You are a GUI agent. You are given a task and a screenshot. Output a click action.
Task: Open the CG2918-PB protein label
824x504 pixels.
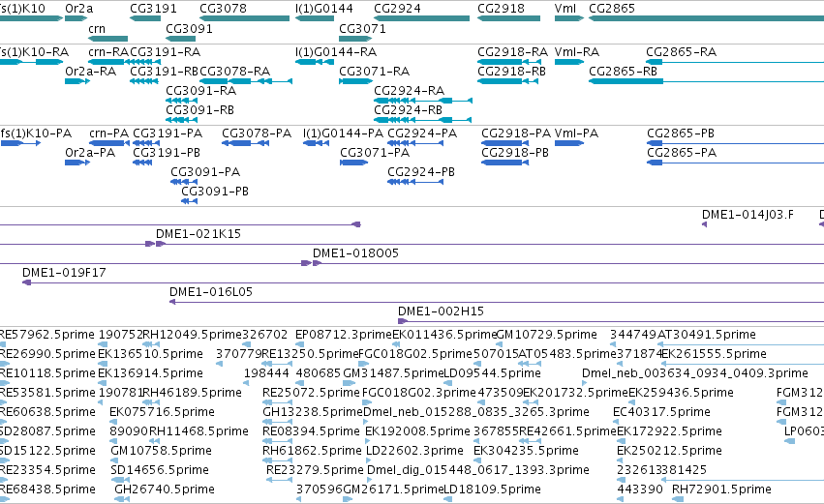[x=515, y=153]
